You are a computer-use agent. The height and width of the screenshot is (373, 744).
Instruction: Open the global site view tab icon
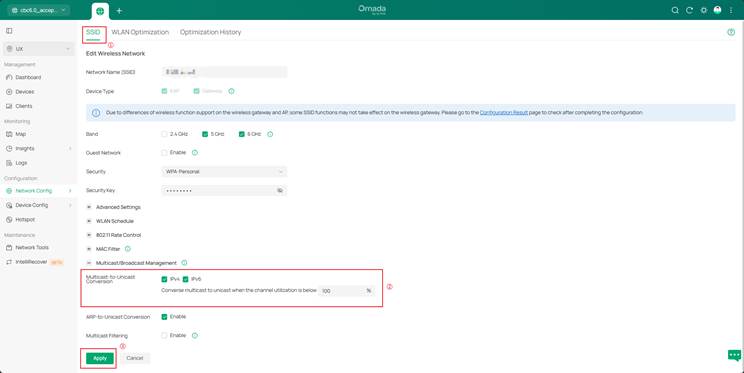click(100, 10)
